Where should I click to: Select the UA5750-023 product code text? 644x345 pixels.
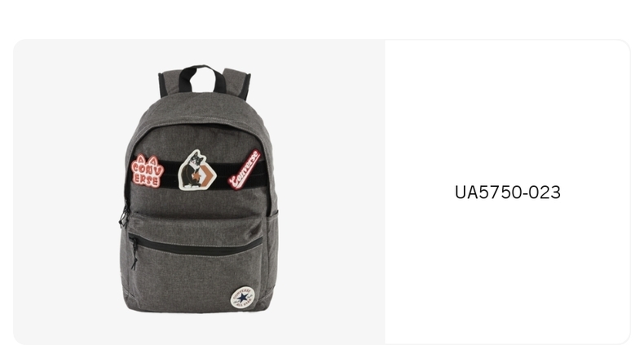508,192
